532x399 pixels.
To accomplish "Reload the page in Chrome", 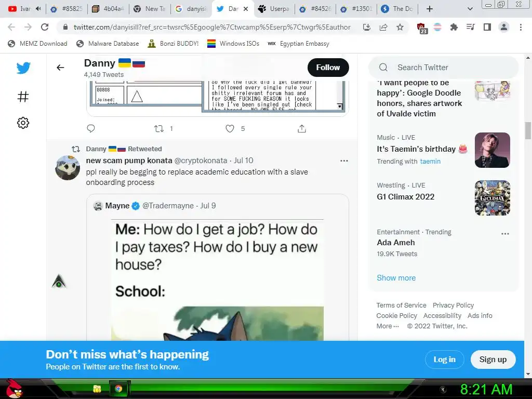I will click(x=45, y=27).
